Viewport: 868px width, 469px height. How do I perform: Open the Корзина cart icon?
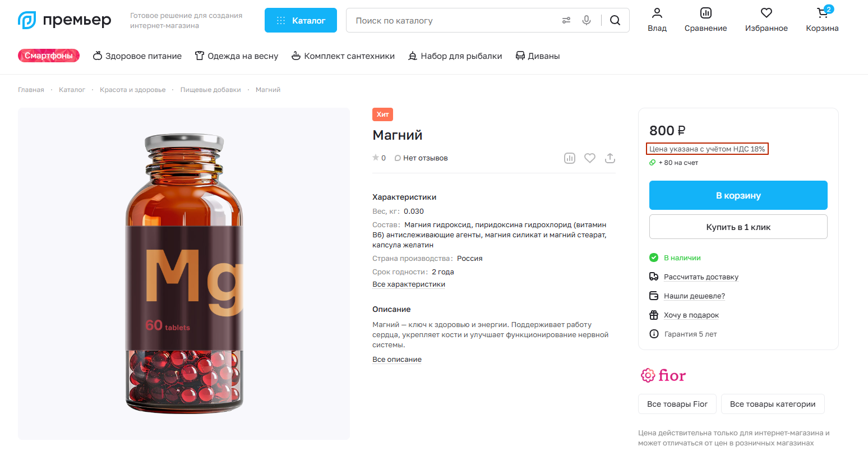[x=822, y=13]
